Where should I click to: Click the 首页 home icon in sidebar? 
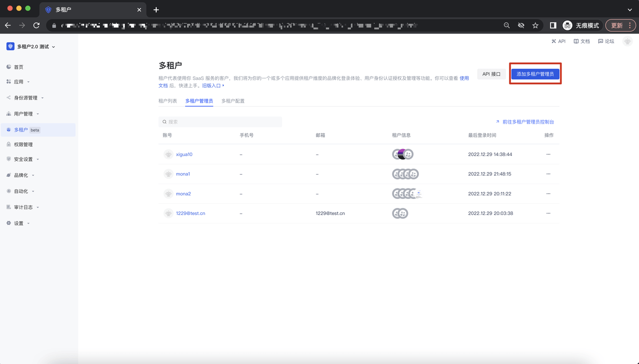pyautogui.click(x=8, y=67)
